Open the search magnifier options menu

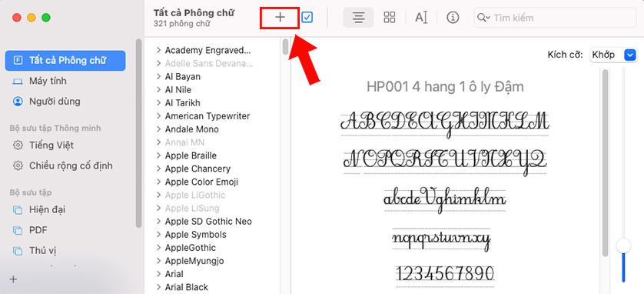(x=483, y=18)
